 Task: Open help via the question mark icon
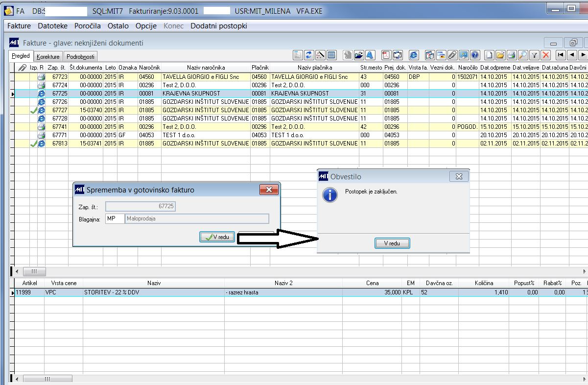pos(474,55)
